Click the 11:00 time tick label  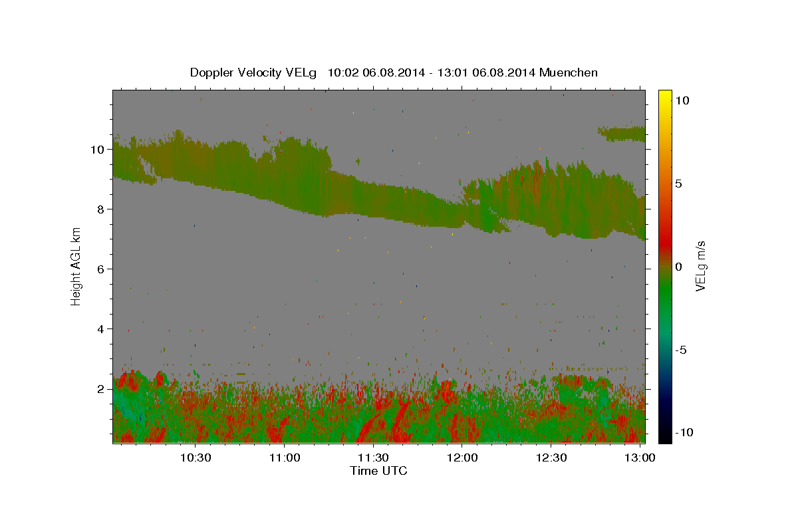(x=285, y=458)
